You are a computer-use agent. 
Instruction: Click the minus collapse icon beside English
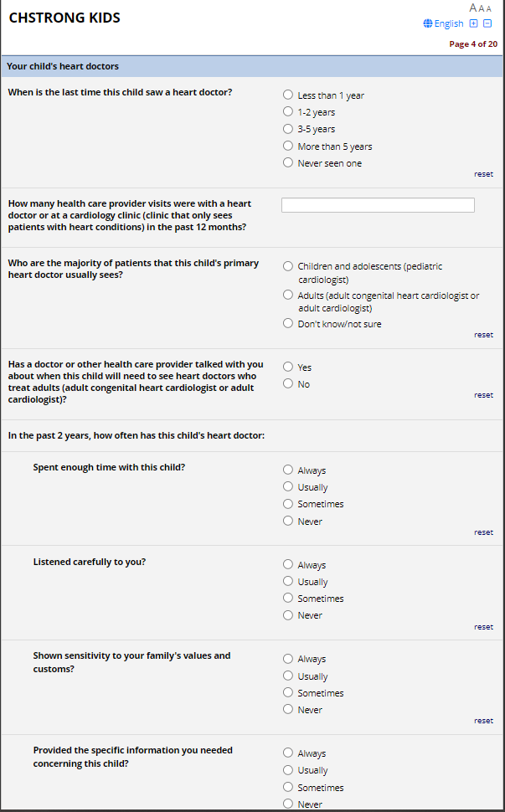[487, 23]
